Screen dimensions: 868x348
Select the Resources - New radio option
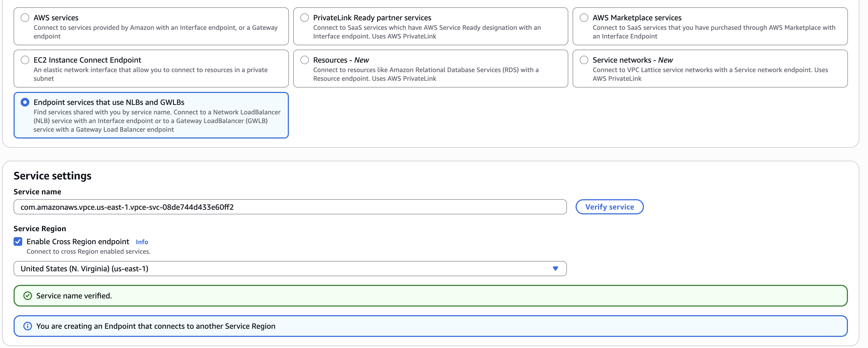coord(304,60)
